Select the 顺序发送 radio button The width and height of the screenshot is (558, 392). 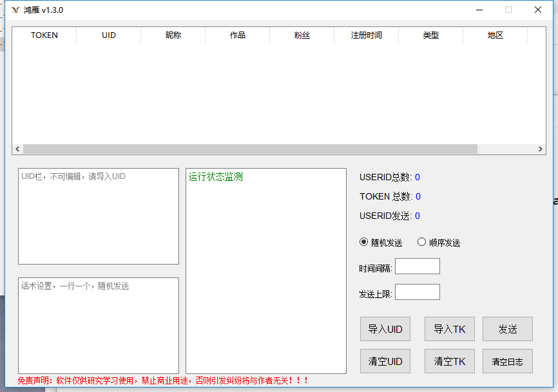(x=422, y=242)
